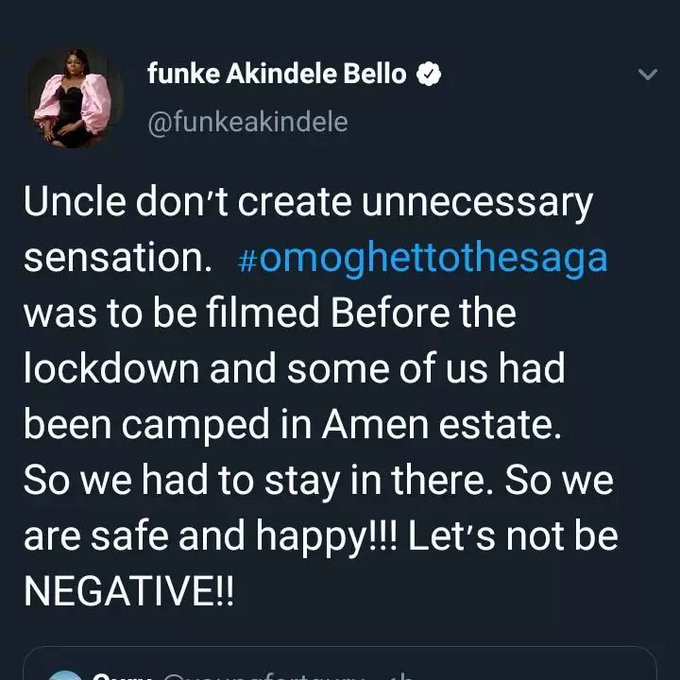
Task: Open the quoted tweet card
Action: click(340, 668)
